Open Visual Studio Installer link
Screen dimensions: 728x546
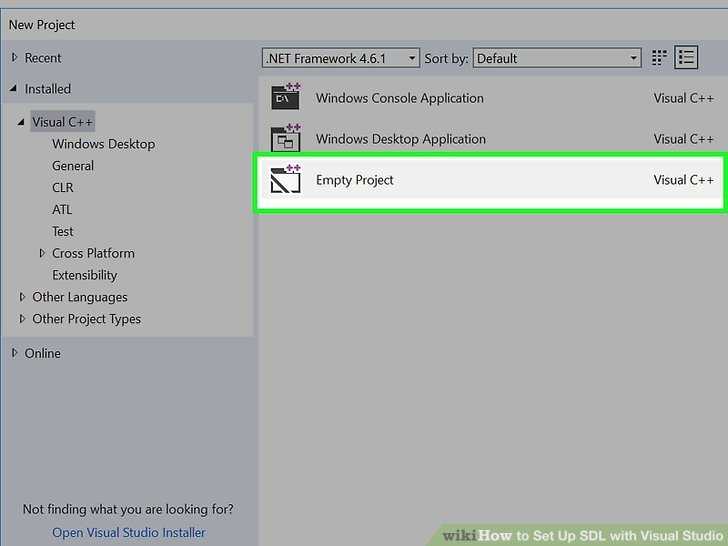tap(129, 533)
